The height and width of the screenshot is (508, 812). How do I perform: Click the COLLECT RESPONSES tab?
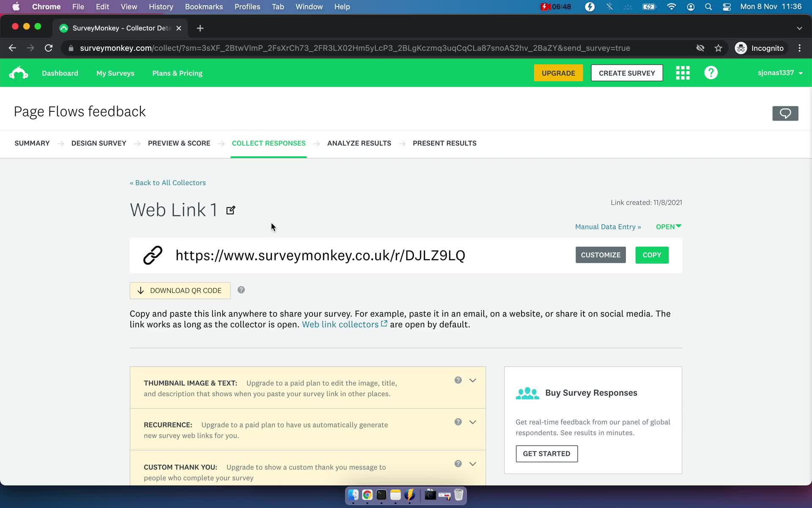click(268, 143)
